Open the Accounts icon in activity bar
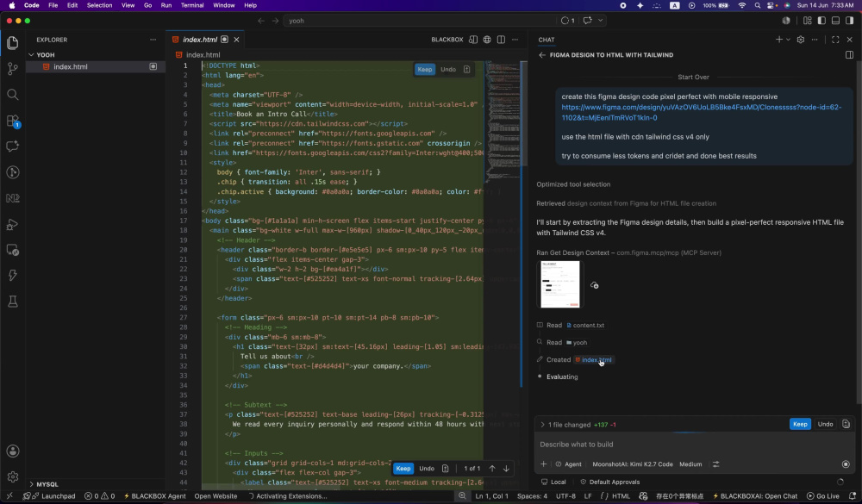 (x=13, y=451)
